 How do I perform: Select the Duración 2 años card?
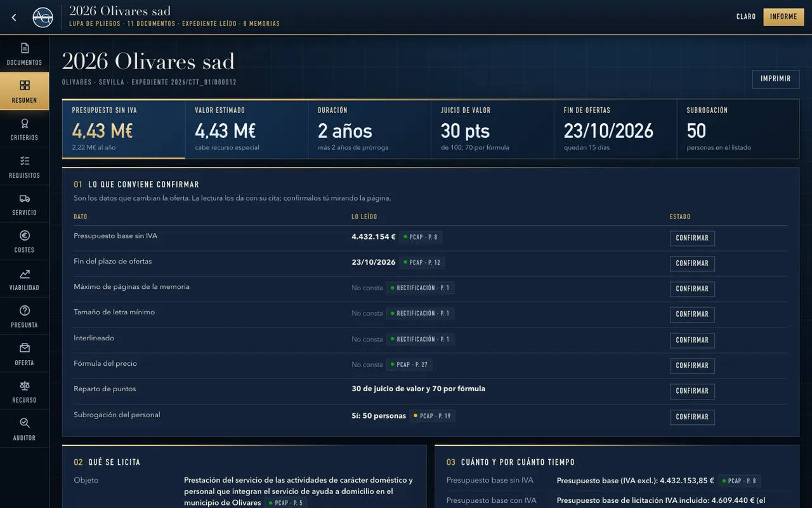point(370,129)
